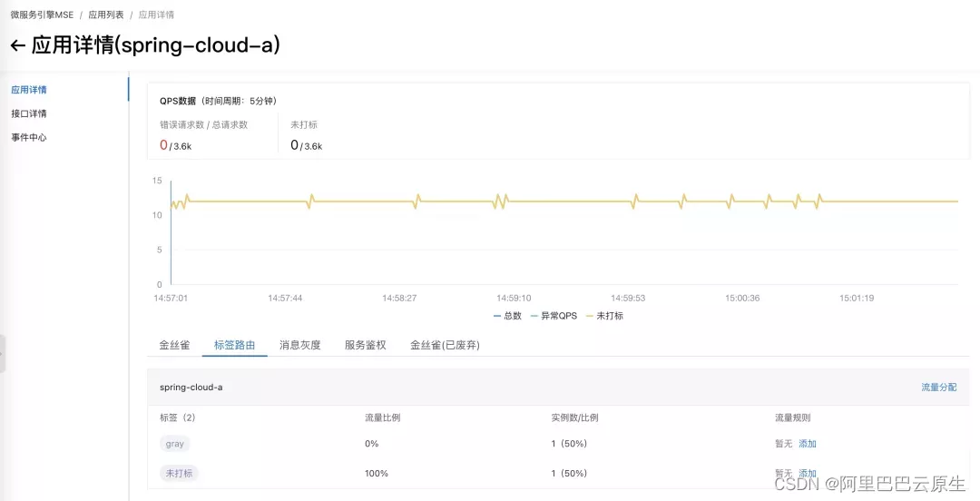Click the 实例数/比例 column header
The image size is (980, 501).
coord(575,417)
